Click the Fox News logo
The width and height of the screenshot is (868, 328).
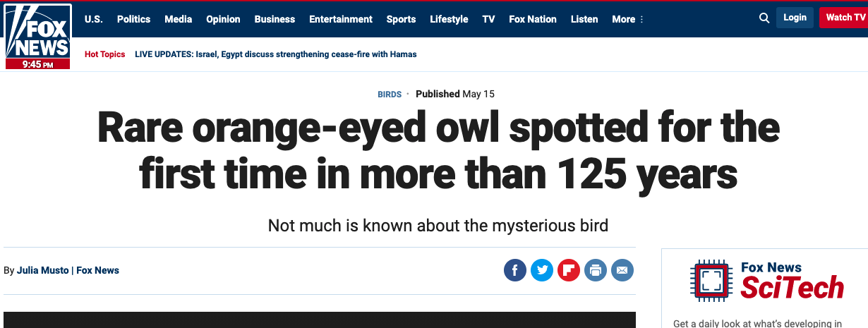click(38, 32)
